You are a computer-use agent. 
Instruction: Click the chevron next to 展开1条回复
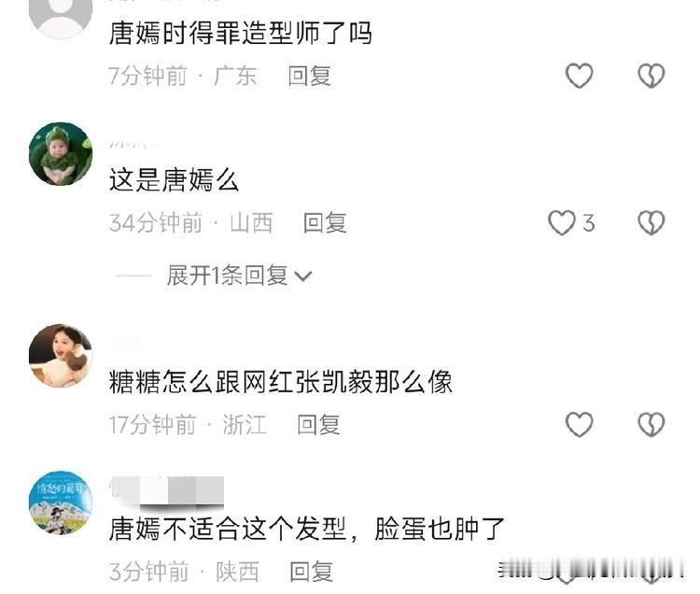[303, 276]
